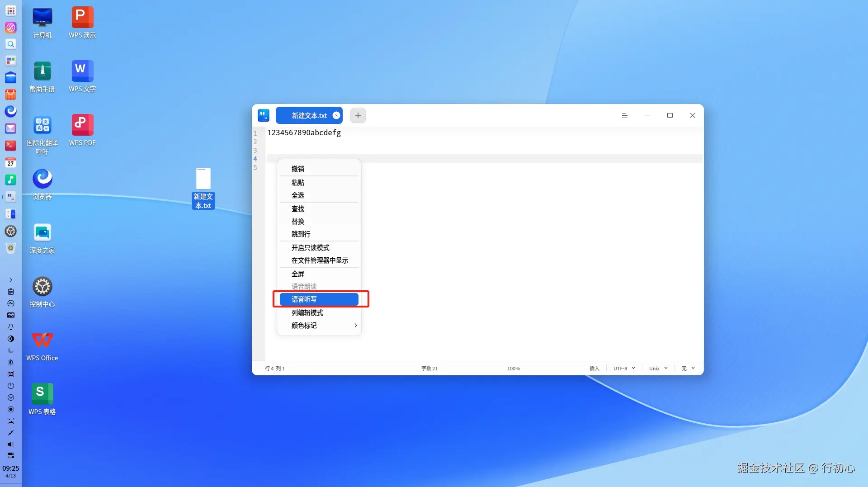868x487 pixels.
Task: Launch WPS 演示 from the desktop
Action: [82, 23]
